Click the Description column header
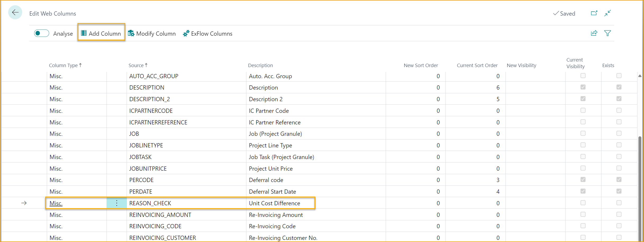The image size is (644, 242). pos(260,66)
